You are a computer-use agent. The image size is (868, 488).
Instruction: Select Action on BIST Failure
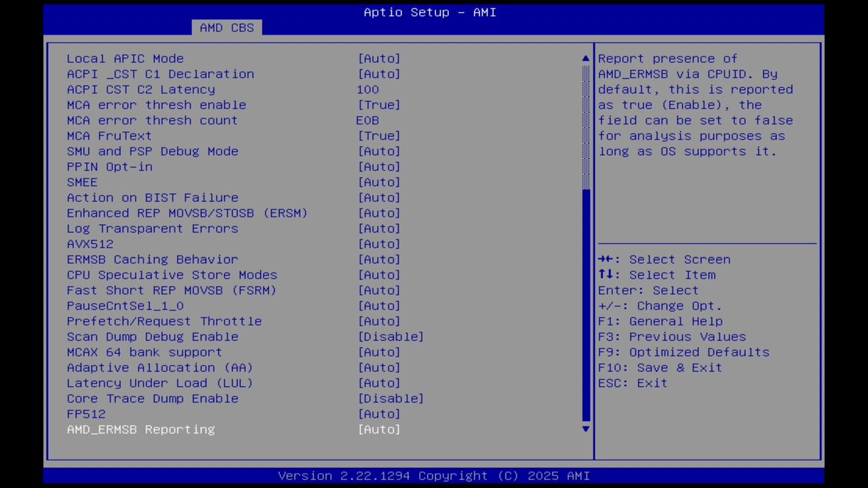coord(153,197)
